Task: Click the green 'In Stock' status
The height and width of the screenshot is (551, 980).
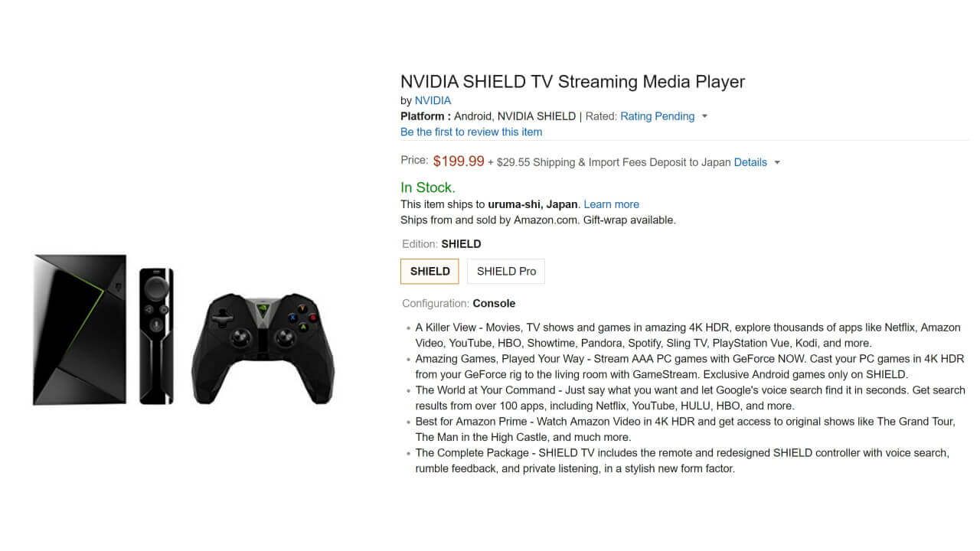Action: 427,187
